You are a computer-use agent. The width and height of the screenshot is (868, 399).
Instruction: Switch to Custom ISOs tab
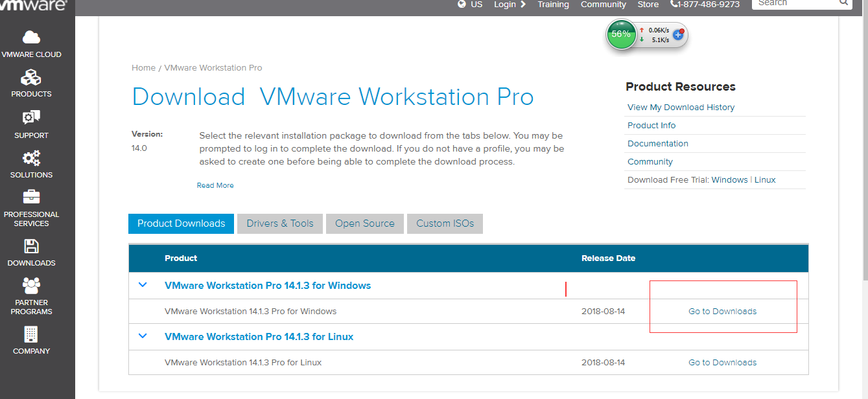[445, 223]
